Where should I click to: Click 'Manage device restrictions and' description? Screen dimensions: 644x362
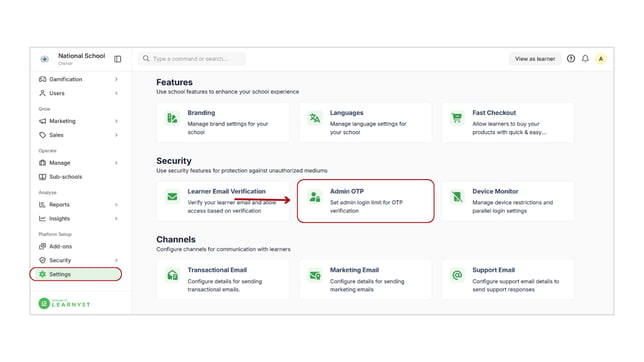[513, 203]
